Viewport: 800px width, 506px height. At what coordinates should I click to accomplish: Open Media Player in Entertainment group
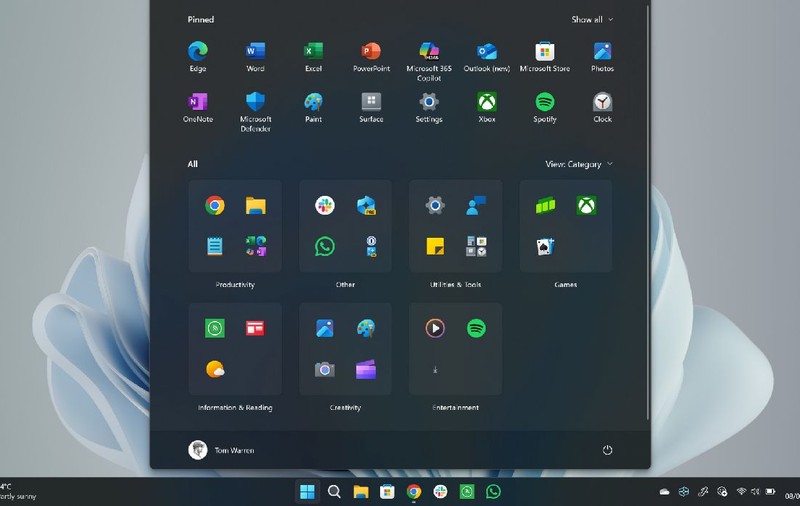435,328
